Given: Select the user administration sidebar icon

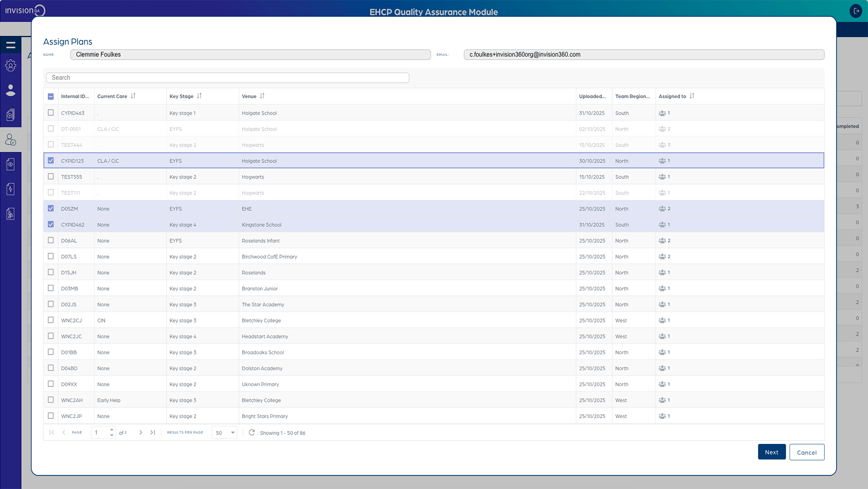Looking at the screenshot, I should (x=11, y=66).
